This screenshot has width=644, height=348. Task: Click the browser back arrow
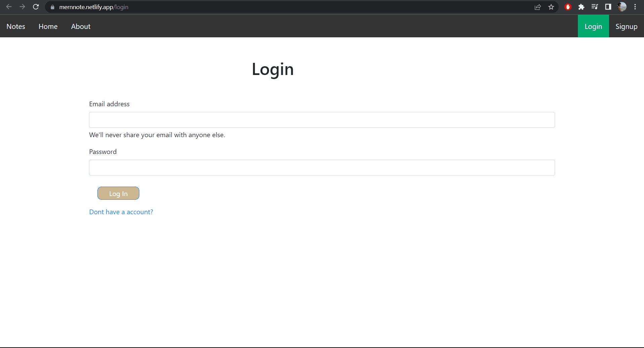(9, 7)
